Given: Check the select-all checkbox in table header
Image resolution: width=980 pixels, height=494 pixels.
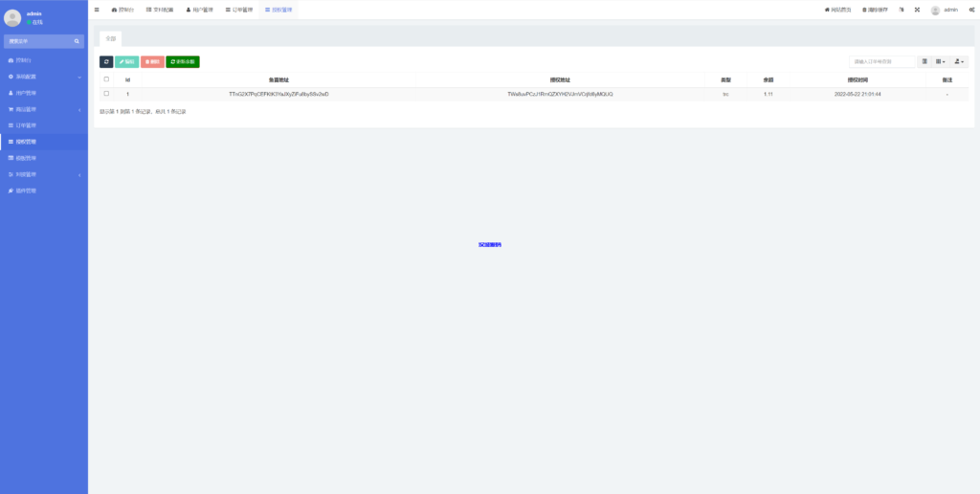Looking at the screenshot, I should (106, 79).
